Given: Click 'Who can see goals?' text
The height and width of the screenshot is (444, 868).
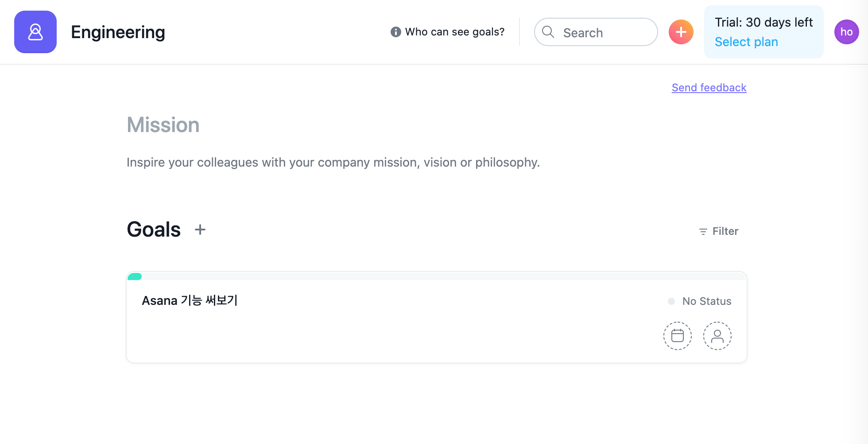Looking at the screenshot, I should [x=455, y=32].
